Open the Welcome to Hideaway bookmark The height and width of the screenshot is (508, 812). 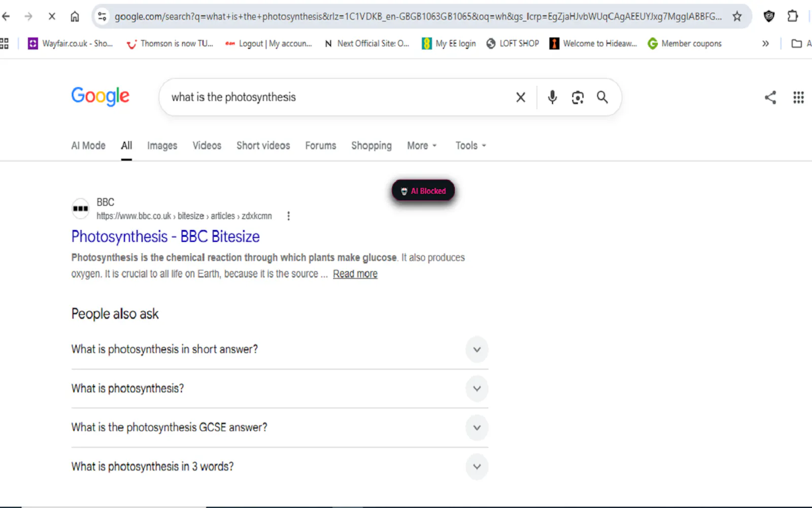pos(593,44)
